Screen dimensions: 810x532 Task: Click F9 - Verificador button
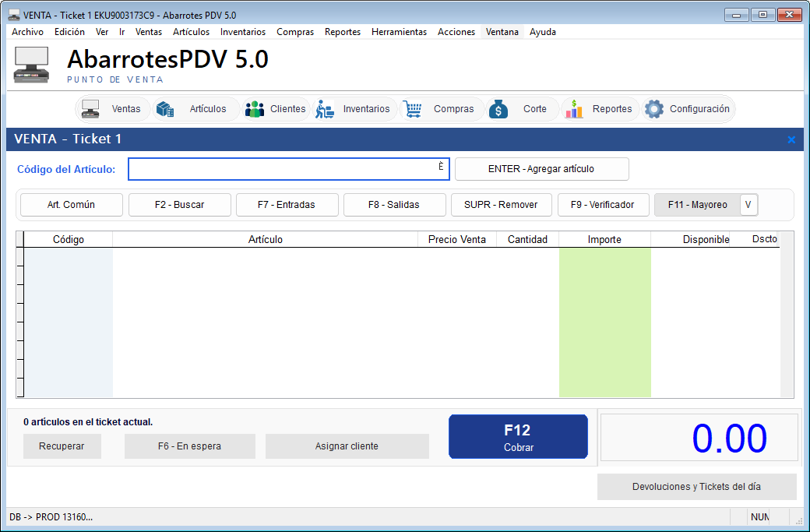pyautogui.click(x=602, y=205)
